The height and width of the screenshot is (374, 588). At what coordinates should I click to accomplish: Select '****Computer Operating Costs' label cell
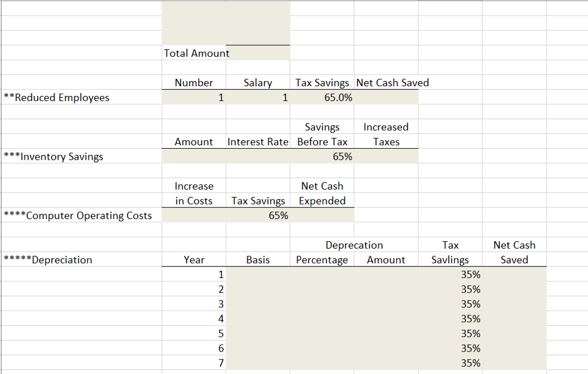(x=82, y=215)
